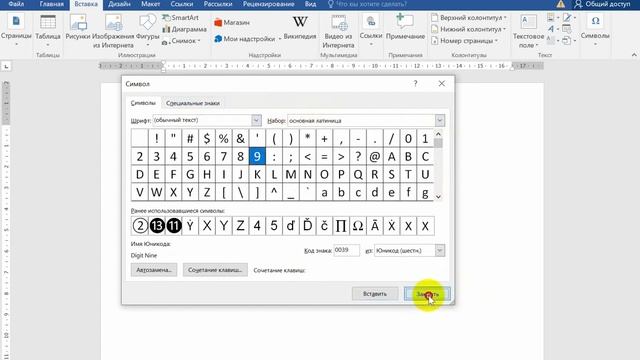This screenshot has height=360, width=640.
Task: Select the $ symbol in grid
Action: pyautogui.click(x=207, y=139)
